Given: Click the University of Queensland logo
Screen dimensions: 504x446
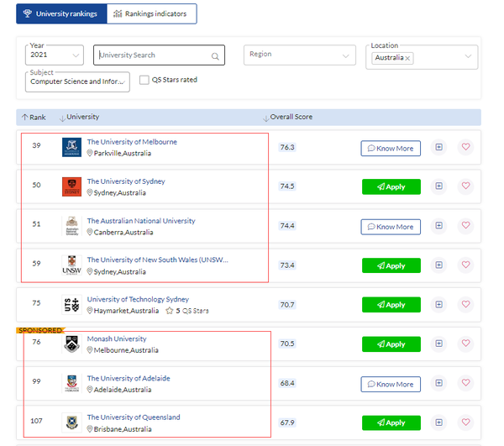Looking at the screenshot, I should click(x=71, y=422).
